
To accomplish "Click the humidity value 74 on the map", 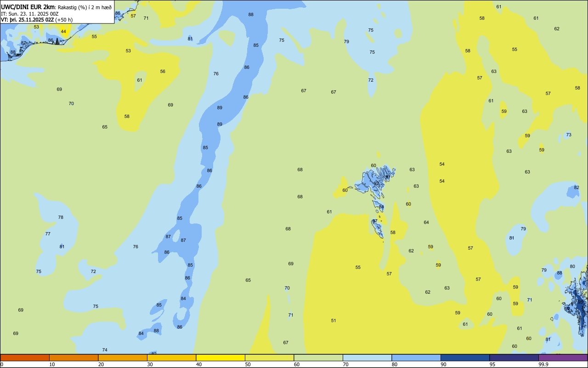I will tap(105, 350).
